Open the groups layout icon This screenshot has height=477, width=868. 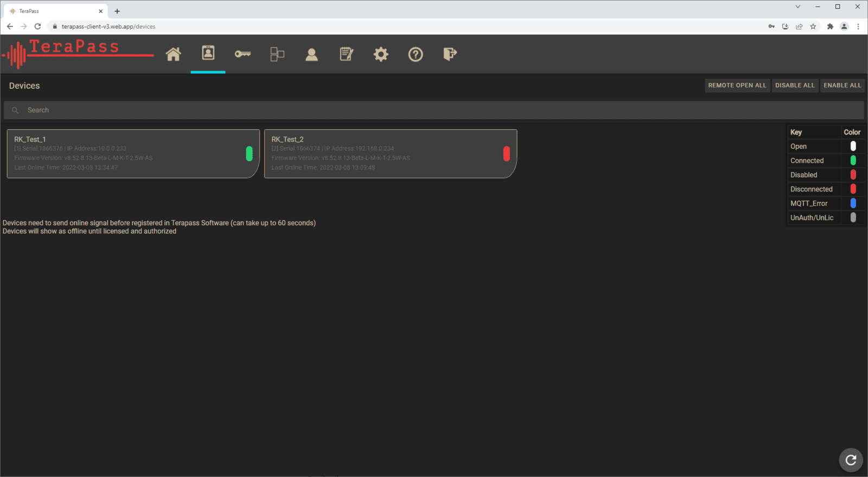[277, 54]
